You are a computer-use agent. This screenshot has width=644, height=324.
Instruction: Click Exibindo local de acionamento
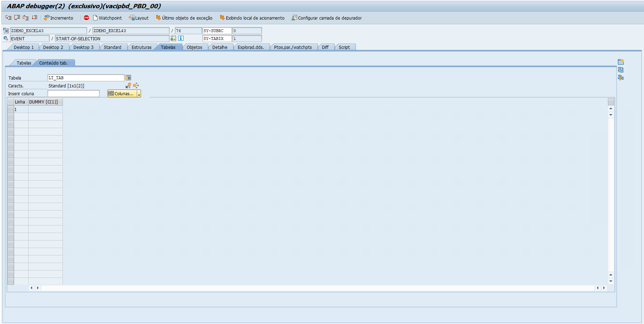click(x=252, y=17)
